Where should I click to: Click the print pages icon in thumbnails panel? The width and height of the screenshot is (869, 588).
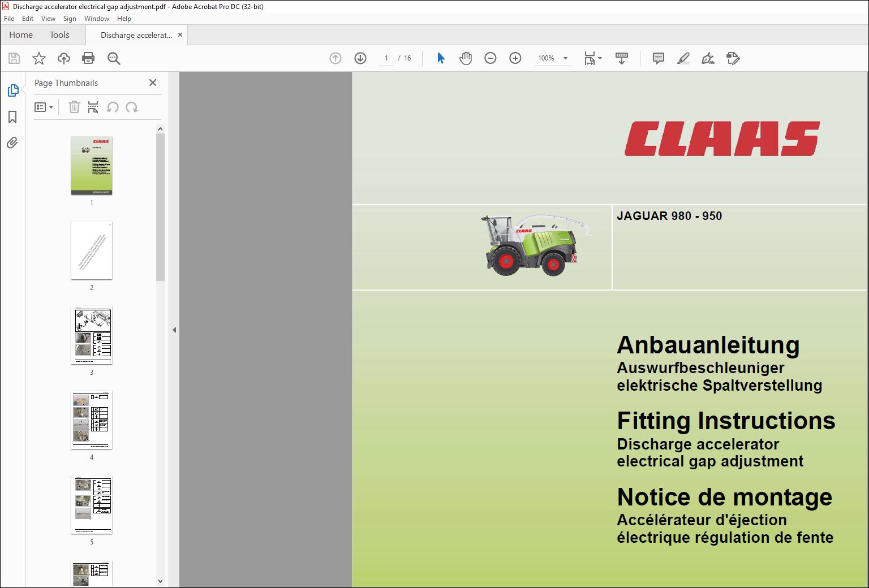(x=93, y=107)
